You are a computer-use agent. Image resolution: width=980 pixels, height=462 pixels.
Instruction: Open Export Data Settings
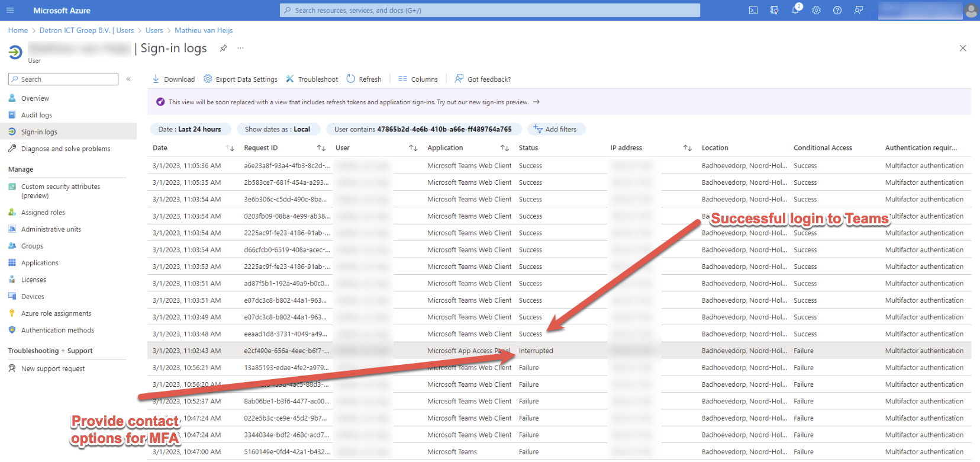tap(240, 79)
